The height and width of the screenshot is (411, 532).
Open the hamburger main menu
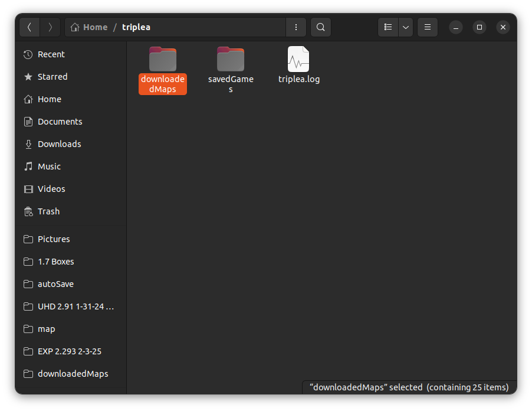[x=428, y=27]
